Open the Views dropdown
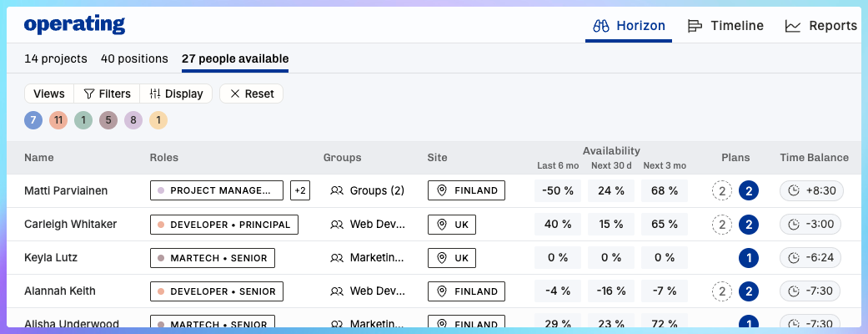Image resolution: width=868 pixels, height=334 pixels. (x=48, y=94)
